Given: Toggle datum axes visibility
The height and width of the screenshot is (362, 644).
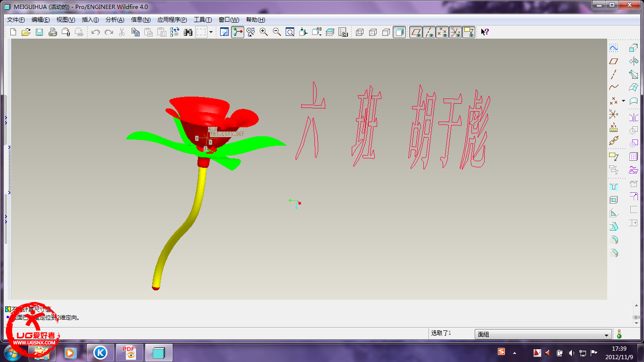Looking at the screenshot, I should tap(429, 32).
